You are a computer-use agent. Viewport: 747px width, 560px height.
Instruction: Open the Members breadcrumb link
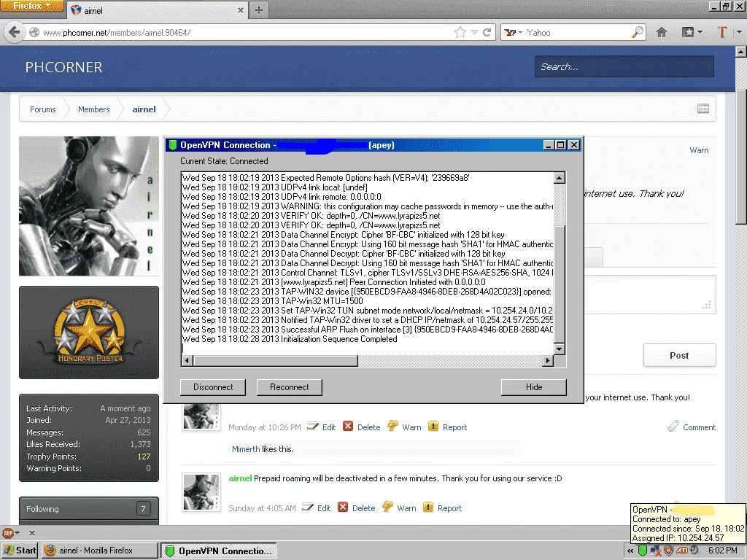coord(94,109)
